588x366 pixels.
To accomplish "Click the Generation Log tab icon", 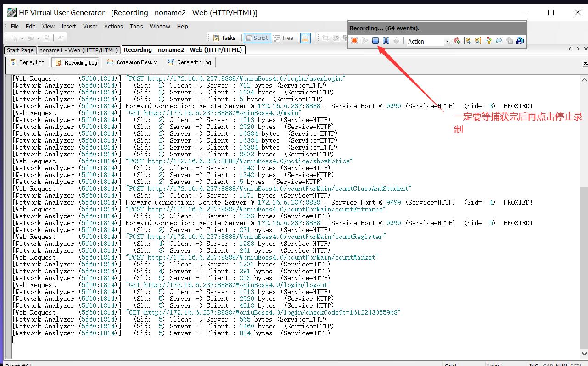I will point(171,62).
